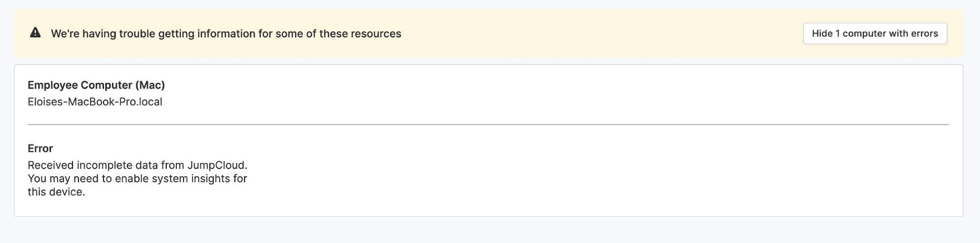The width and height of the screenshot is (980, 243).
Task: Click "enable system insights" text line
Action: click(137, 178)
